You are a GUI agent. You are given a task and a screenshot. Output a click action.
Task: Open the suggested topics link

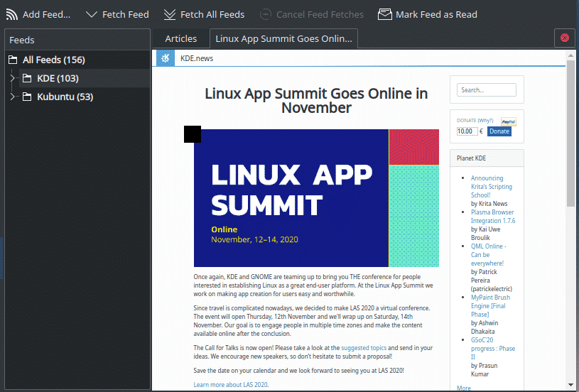(364, 348)
